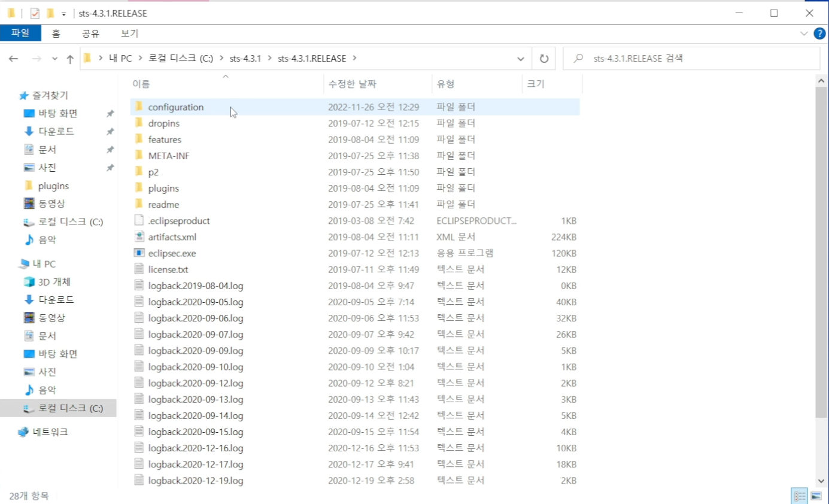Select the dropins folder icon

click(x=139, y=123)
